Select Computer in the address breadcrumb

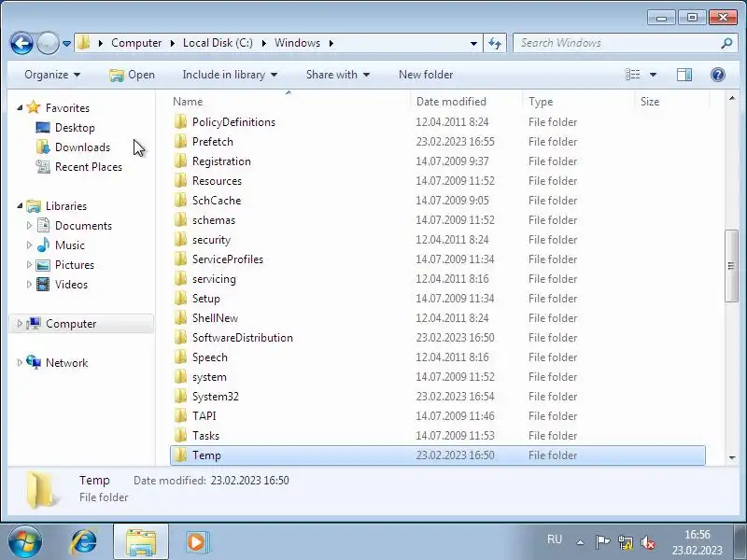click(136, 43)
